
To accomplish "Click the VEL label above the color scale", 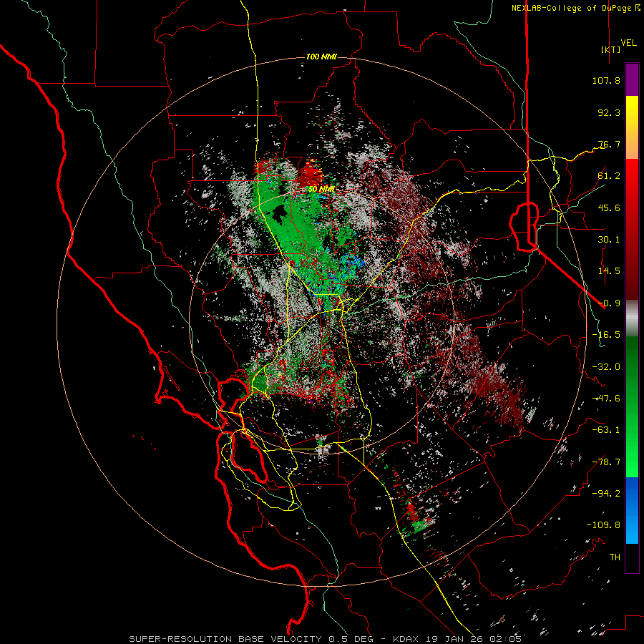I will coord(628,42).
